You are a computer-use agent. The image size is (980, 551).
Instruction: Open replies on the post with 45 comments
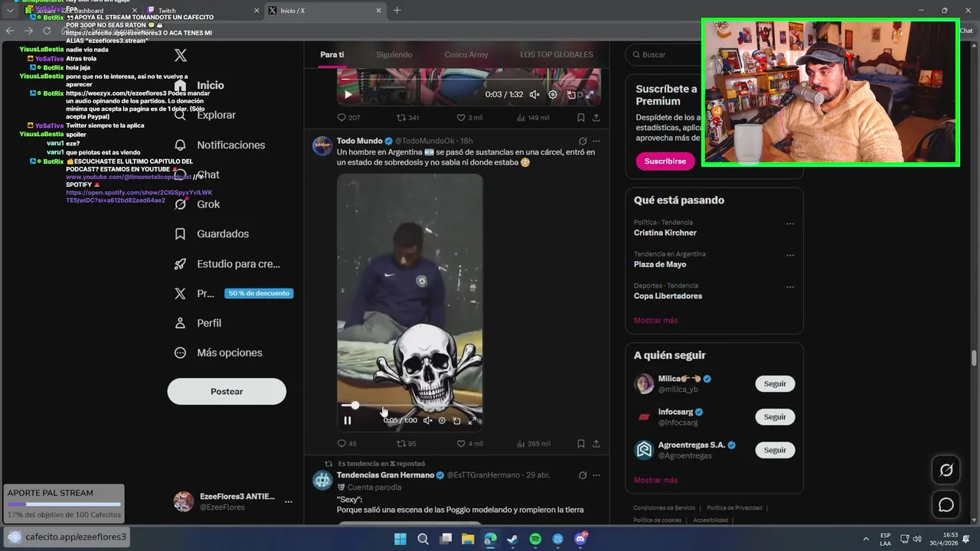click(347, 444)
